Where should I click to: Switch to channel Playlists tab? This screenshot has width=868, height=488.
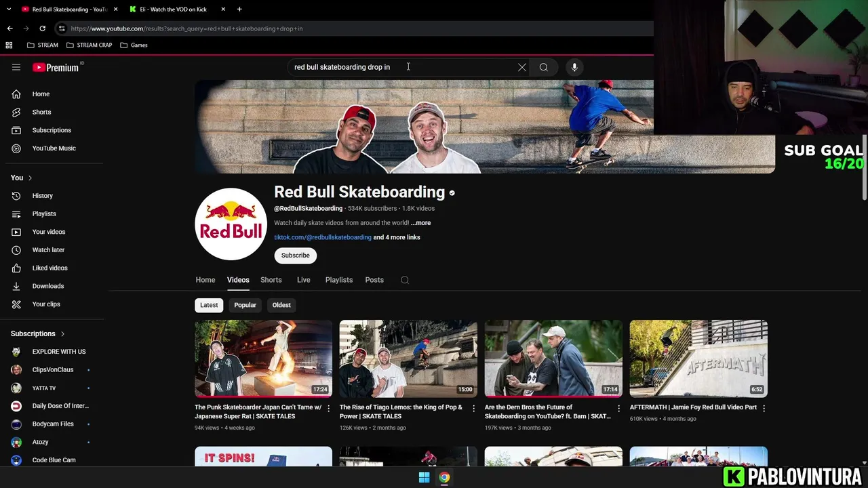(x=339, y=280)
